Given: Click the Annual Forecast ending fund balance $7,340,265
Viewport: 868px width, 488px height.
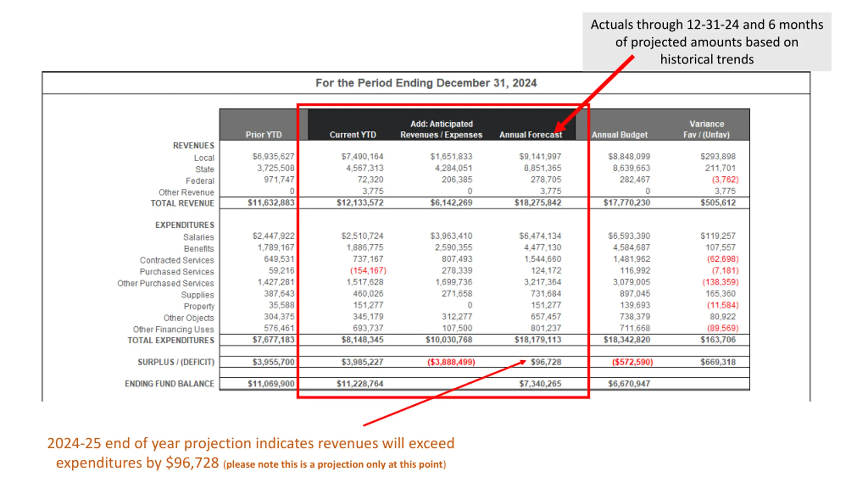Looking at the screenshot, I should pos(540,384).
